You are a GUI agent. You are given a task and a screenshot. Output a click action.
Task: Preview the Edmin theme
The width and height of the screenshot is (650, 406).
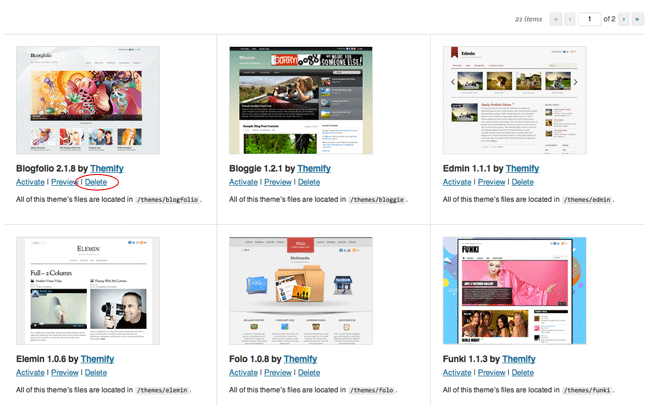pyautogui.click(x=491, y=182)
